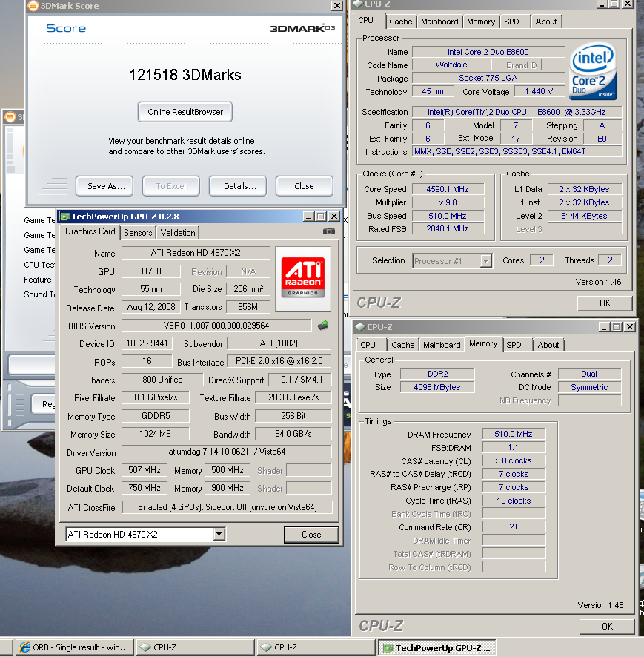Click the 3DMark Score title bar icon

tap(33, 6)
